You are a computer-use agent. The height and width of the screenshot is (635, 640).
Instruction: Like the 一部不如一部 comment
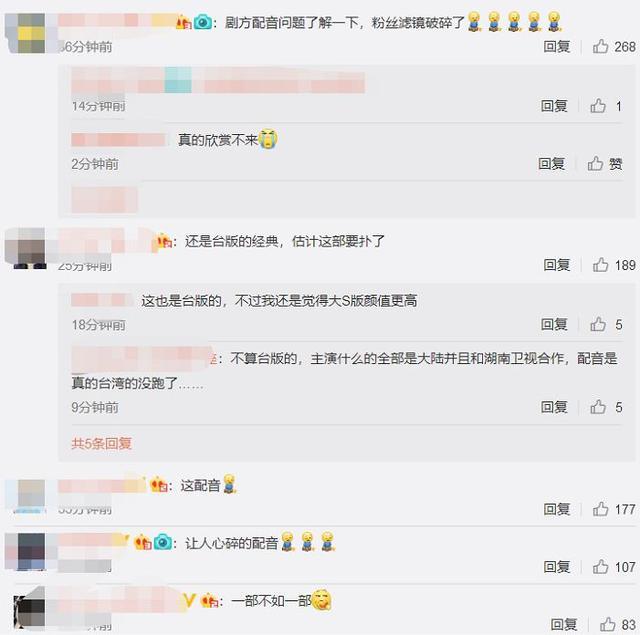click(607, 624)
